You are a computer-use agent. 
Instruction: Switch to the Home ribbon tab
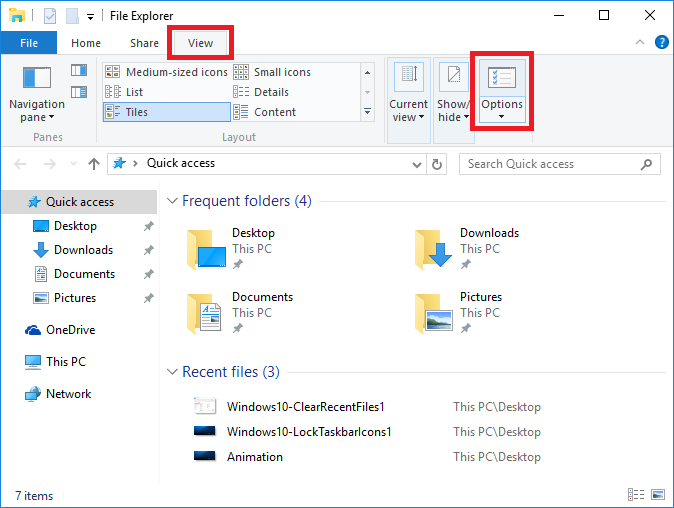pos(86,43)
